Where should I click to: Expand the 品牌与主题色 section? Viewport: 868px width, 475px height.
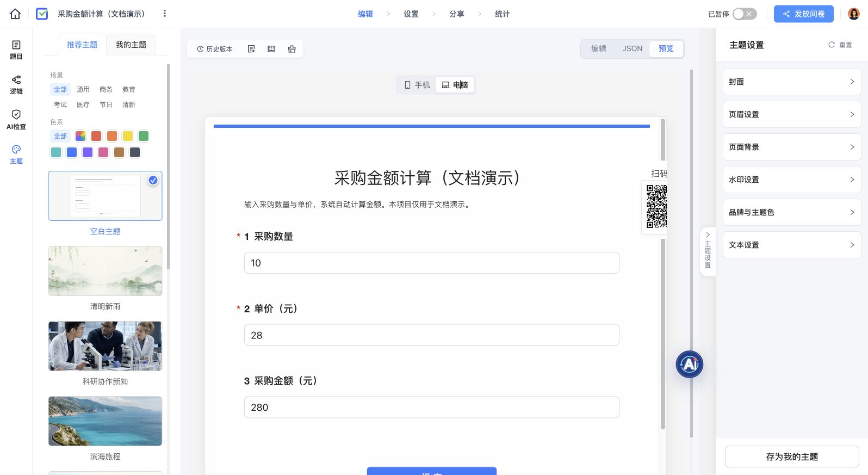pyautogui.click(x=792, y=212)
